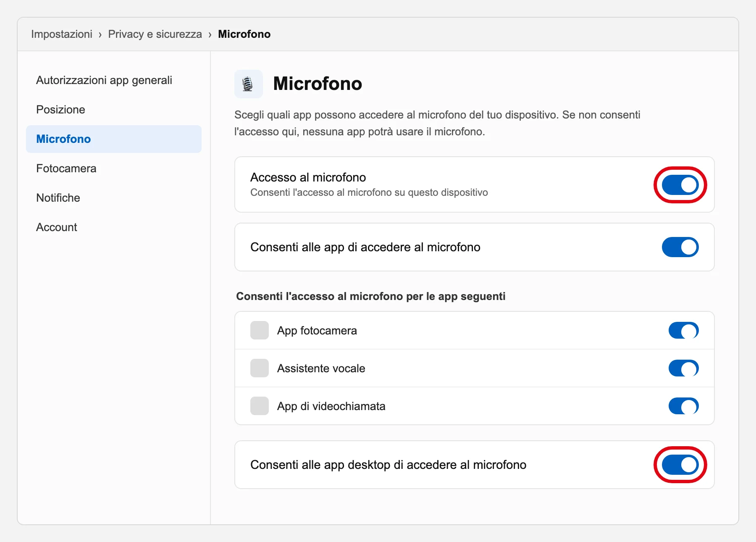Toggle desktop apps microphone access switch
The width and height of the screenshot is (756, 542).
point(680,465)
